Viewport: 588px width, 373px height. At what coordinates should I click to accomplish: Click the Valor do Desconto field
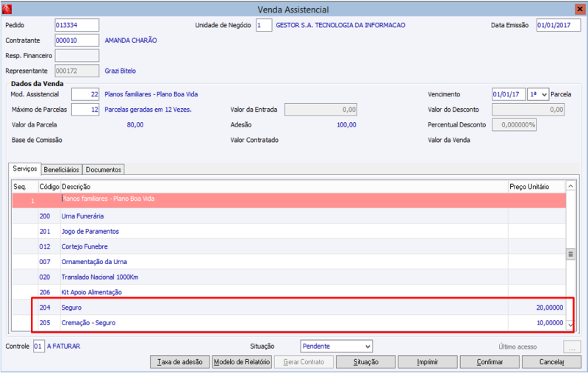coord(528,110)
